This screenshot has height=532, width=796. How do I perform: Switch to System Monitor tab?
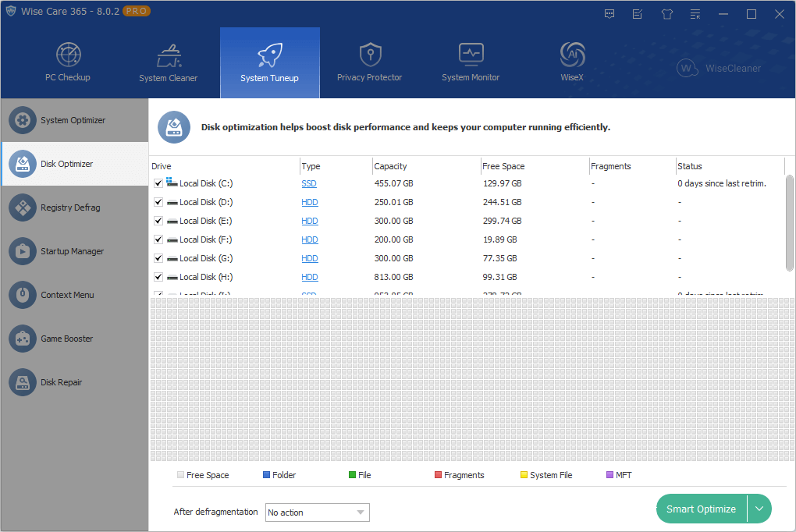tap(471, 62)
